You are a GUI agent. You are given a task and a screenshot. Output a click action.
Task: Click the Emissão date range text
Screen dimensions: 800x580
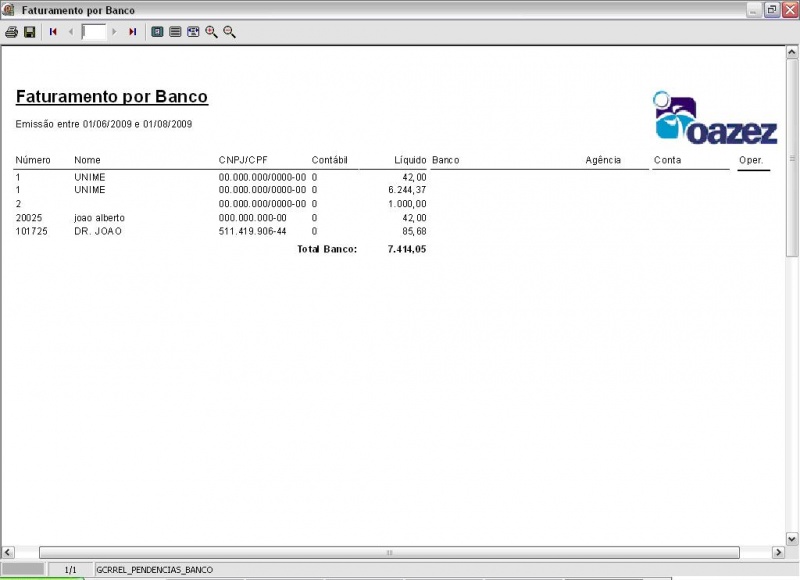[104, 124]
